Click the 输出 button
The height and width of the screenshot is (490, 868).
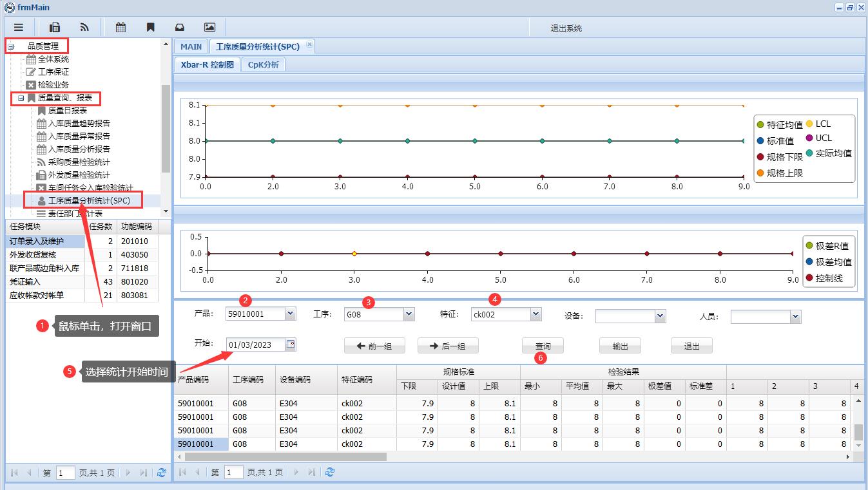[x=620, y=346]
